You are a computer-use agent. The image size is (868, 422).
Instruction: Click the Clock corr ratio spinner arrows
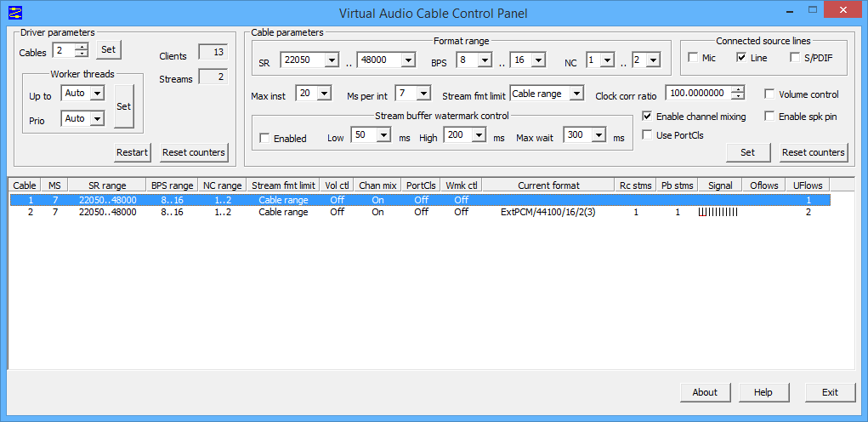[x=738, y=93]
